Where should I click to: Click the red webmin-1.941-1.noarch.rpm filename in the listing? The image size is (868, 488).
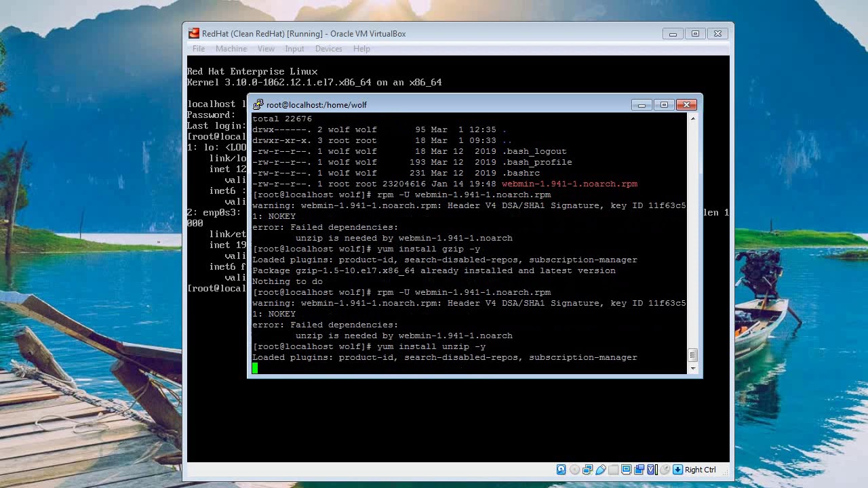570,184
